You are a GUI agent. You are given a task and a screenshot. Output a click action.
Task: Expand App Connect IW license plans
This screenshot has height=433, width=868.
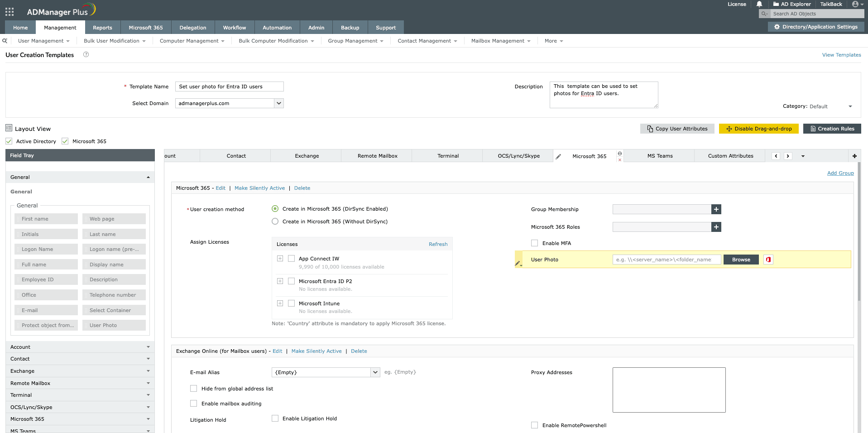(280, 259)
